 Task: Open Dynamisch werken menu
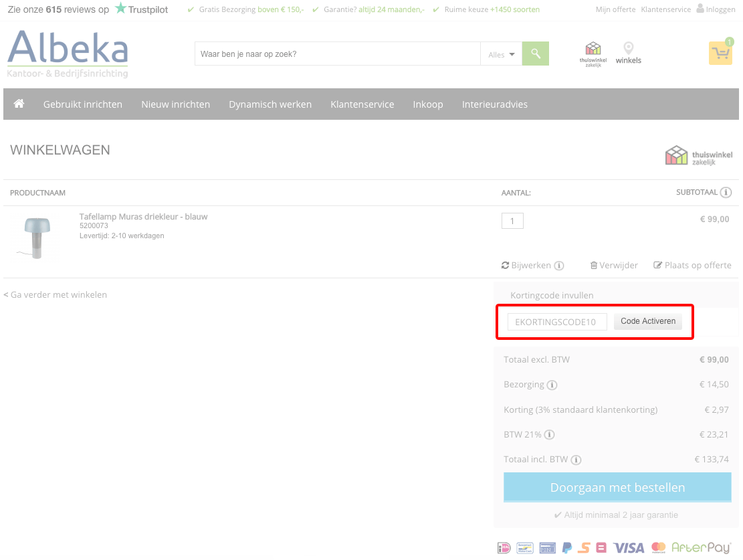point(270,104)
